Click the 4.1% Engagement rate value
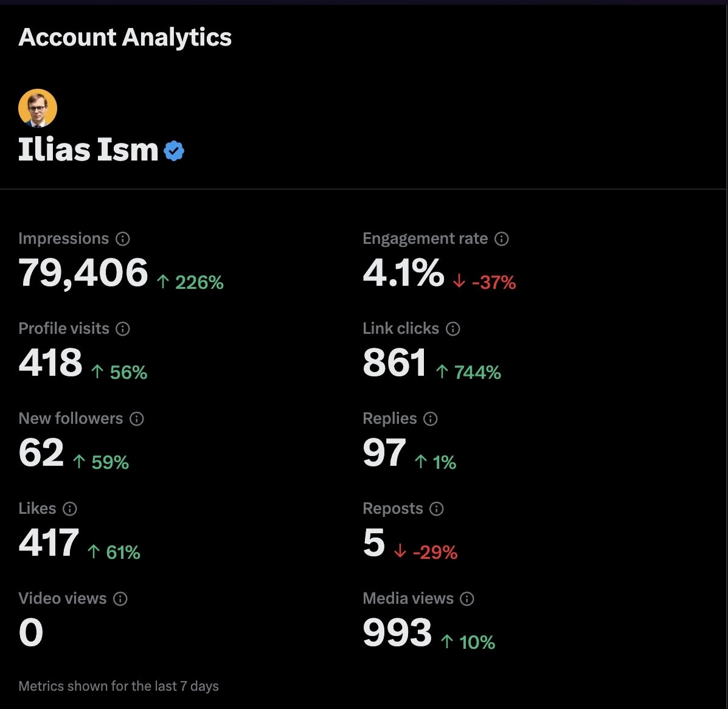This screenshot has height=709, width=728. click(403, 273)
